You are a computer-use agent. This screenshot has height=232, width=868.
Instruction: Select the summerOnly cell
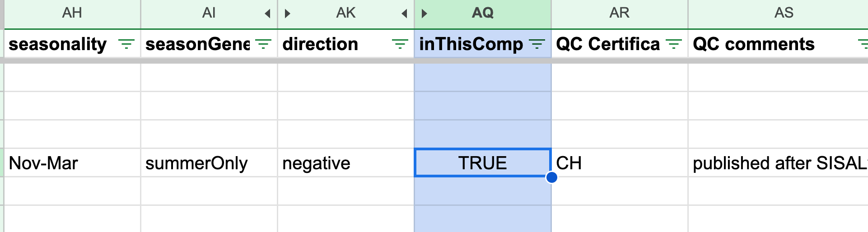pyautogui.click(x=209, y=163)
